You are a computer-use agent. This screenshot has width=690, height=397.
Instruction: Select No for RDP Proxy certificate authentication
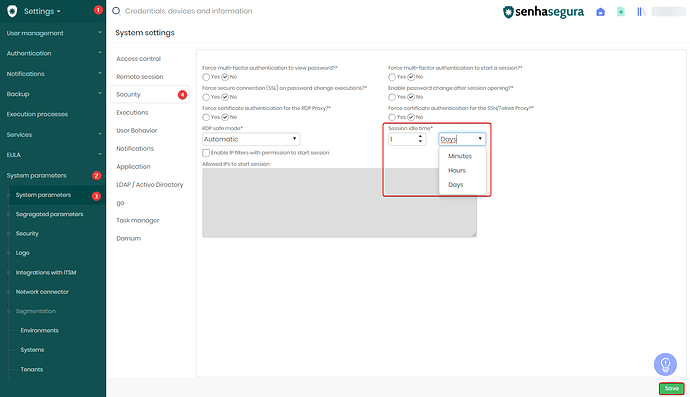click(x=225, y=118)
